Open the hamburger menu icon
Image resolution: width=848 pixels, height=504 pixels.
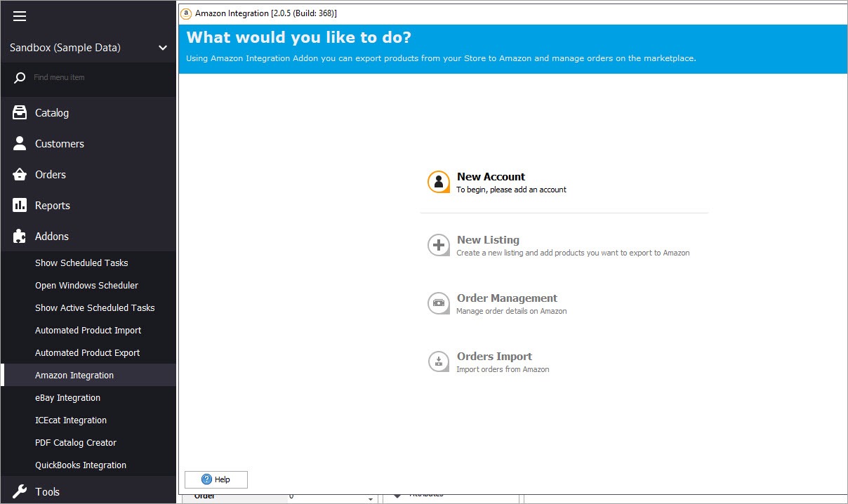[19, 15]
